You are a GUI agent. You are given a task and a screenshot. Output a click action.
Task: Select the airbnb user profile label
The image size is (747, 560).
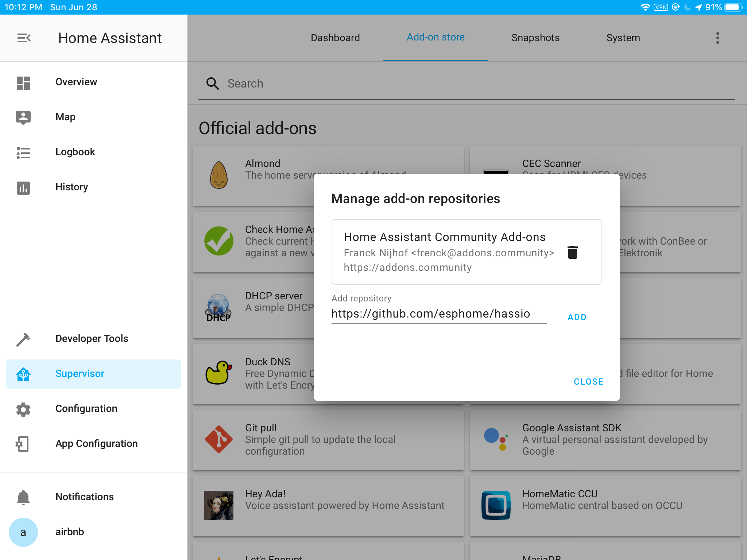(70, 532)
